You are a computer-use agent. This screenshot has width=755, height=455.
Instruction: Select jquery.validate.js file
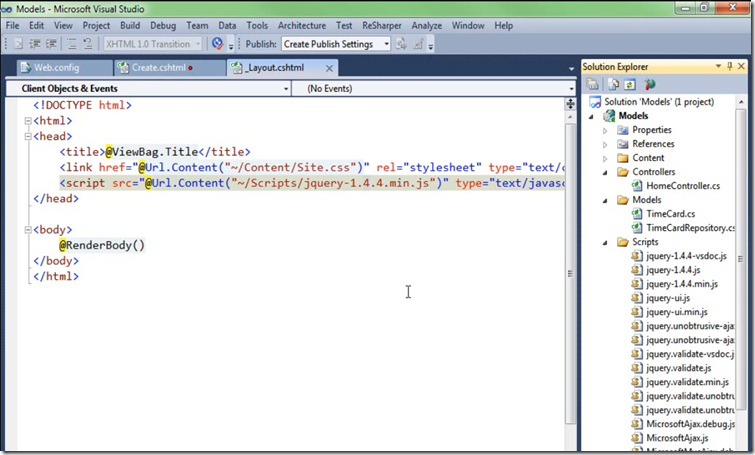[x=678, y=368]
